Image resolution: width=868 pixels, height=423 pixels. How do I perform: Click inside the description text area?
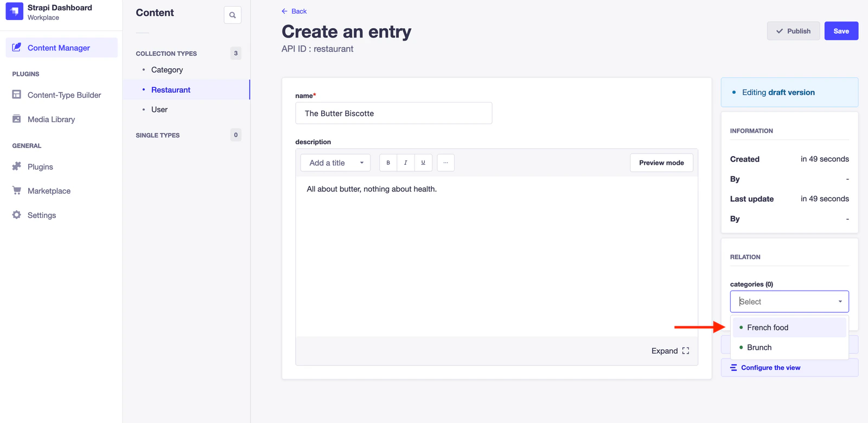click(497, 256)
